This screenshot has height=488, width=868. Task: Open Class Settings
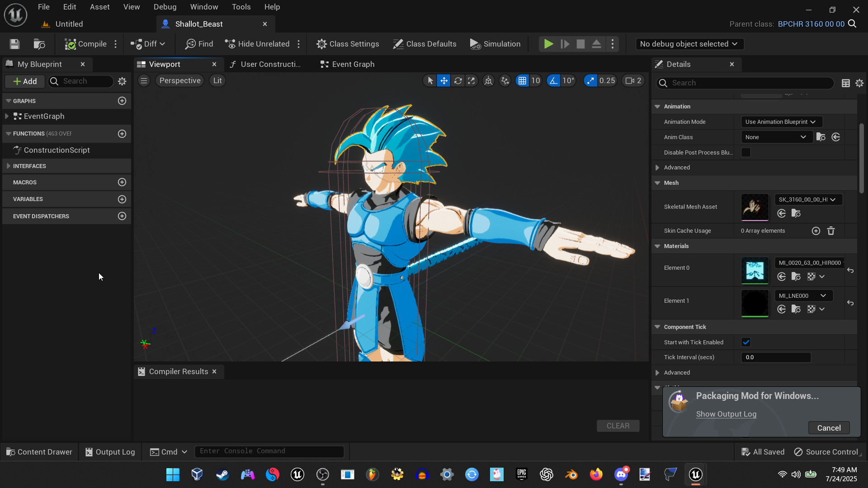348,44
